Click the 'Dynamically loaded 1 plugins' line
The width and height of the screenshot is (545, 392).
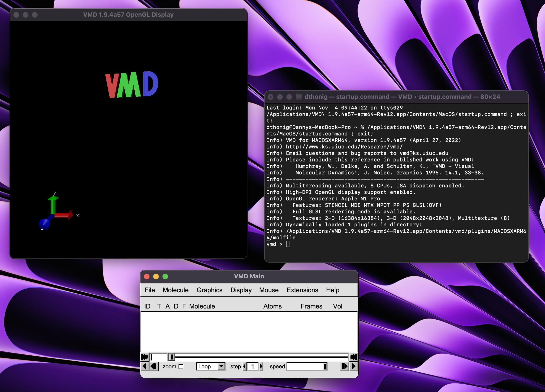click(344, 224)
